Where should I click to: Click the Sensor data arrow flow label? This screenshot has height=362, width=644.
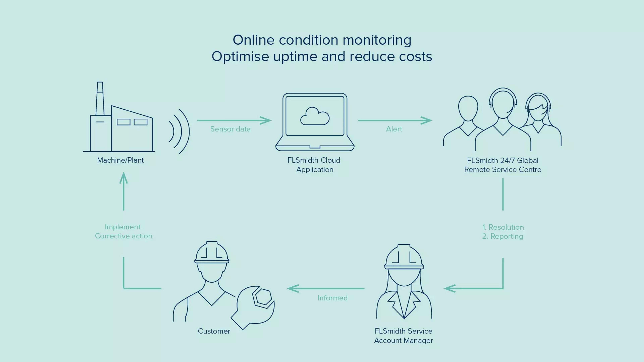click(x=230, y=129)
